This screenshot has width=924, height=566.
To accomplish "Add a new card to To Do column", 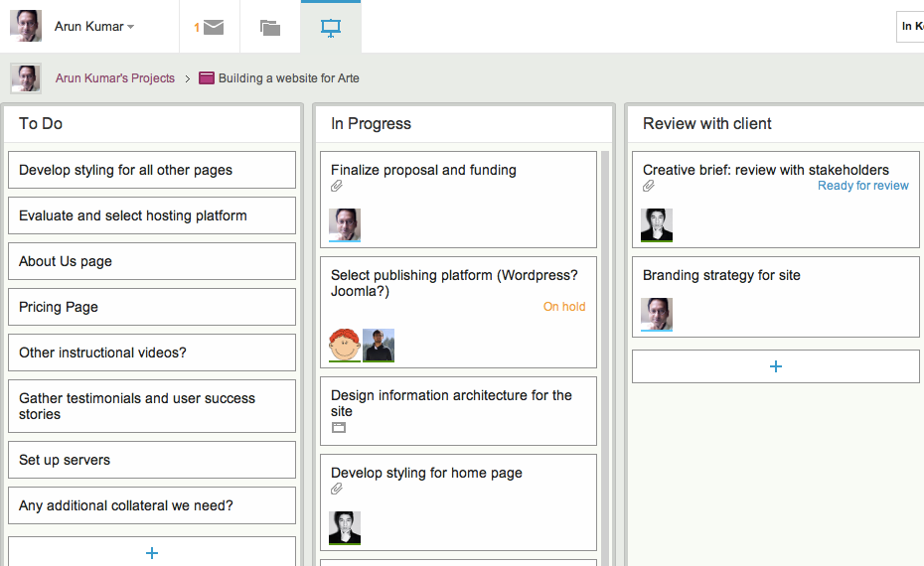I will [152, 551].
